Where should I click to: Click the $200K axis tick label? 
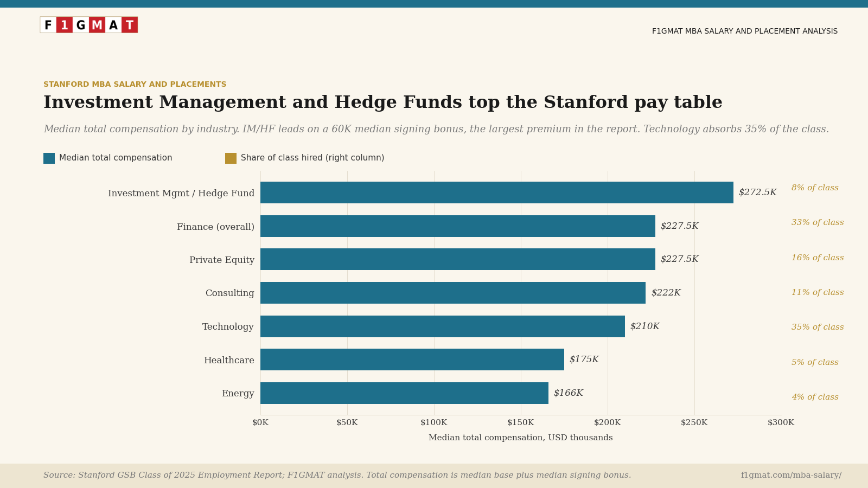coord(608,423)
